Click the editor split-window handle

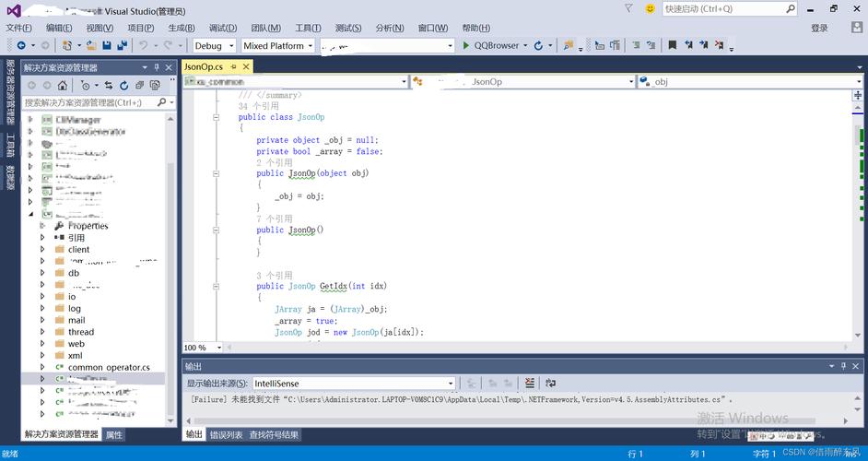tap(858, 95)
